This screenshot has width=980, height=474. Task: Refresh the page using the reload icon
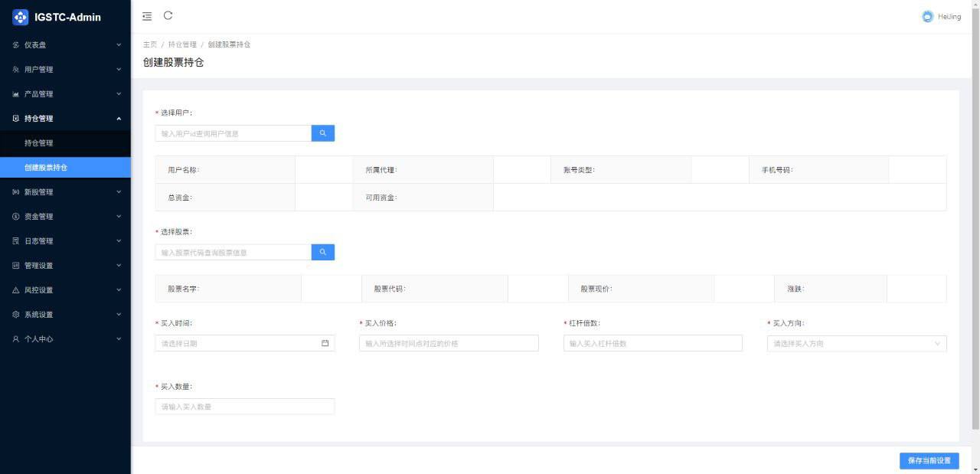click(168, 16)
